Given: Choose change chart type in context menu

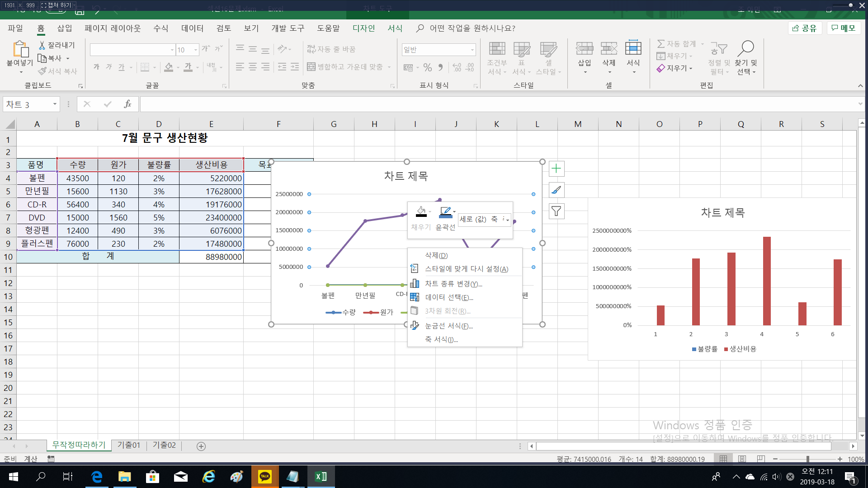Looking at the screenshot, I should [453, 284].
